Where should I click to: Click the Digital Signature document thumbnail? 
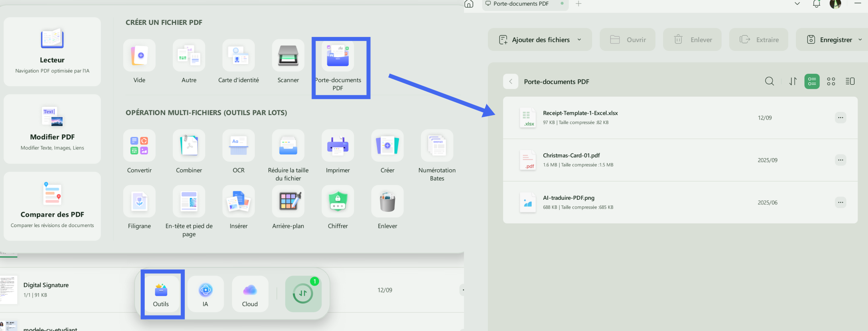click(x=9, y=290)
